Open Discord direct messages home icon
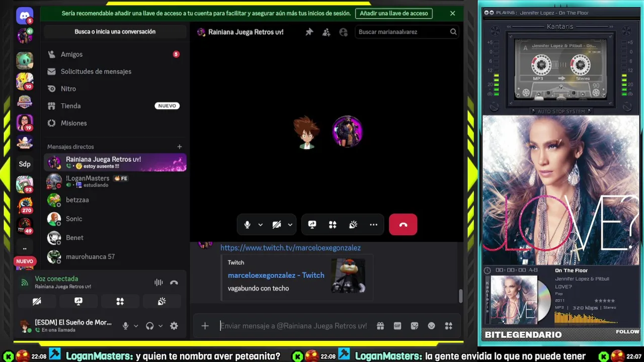The width and height of the screenshot is (644, 362). point(24,16)
